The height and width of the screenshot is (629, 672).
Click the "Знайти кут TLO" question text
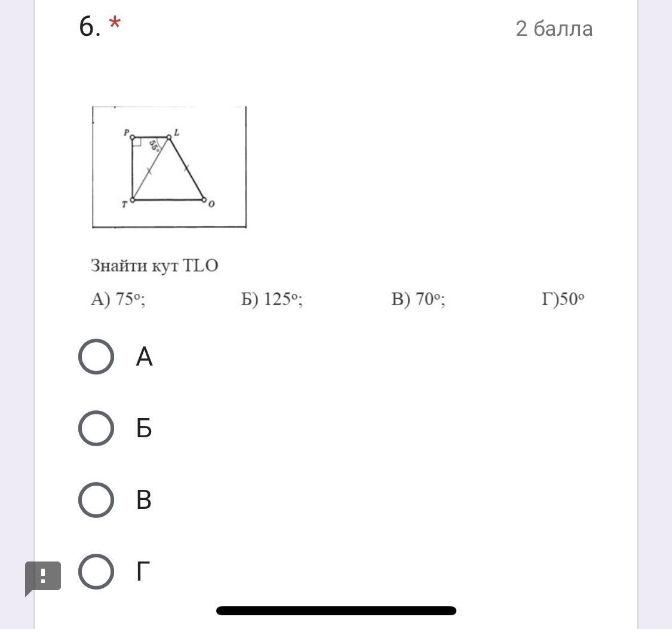coord(155,265)
